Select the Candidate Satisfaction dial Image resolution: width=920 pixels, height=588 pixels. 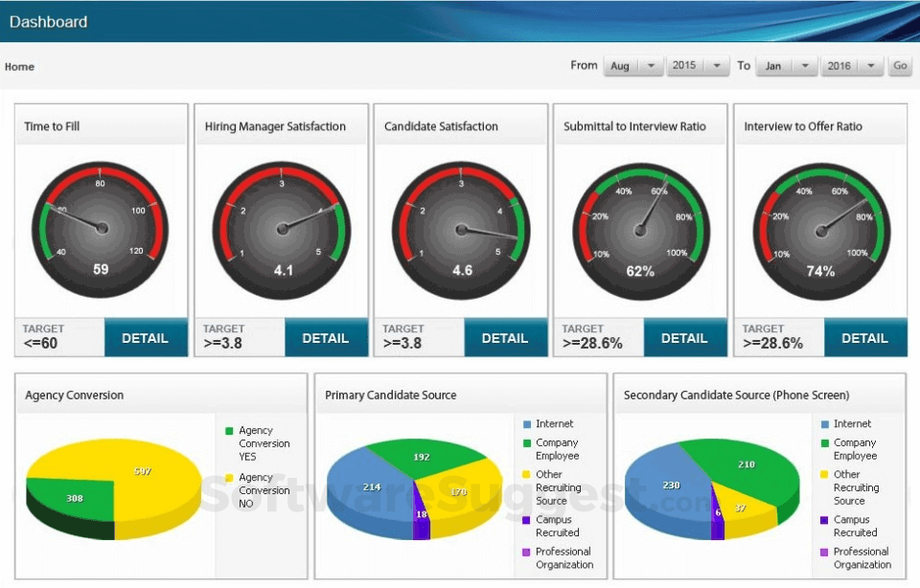coord(460,230)
